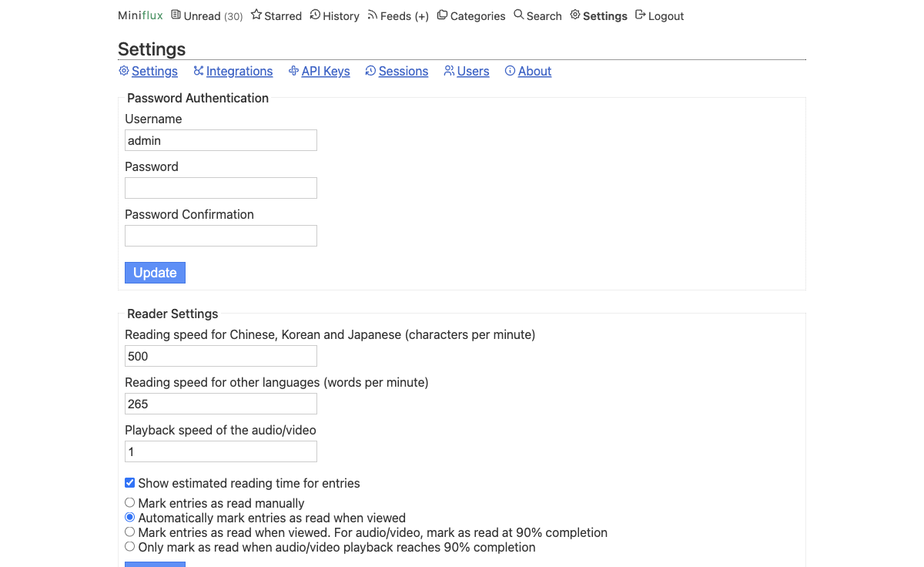Screen dimensions: 924x567
Task: Open Users tab
Action: [x=473, y=72]
